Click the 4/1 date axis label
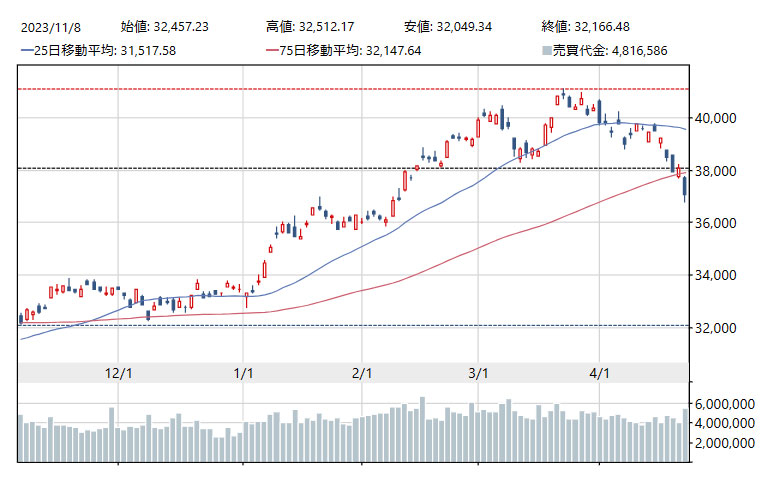This screenshot has width=765, height=488. (599, 373)
